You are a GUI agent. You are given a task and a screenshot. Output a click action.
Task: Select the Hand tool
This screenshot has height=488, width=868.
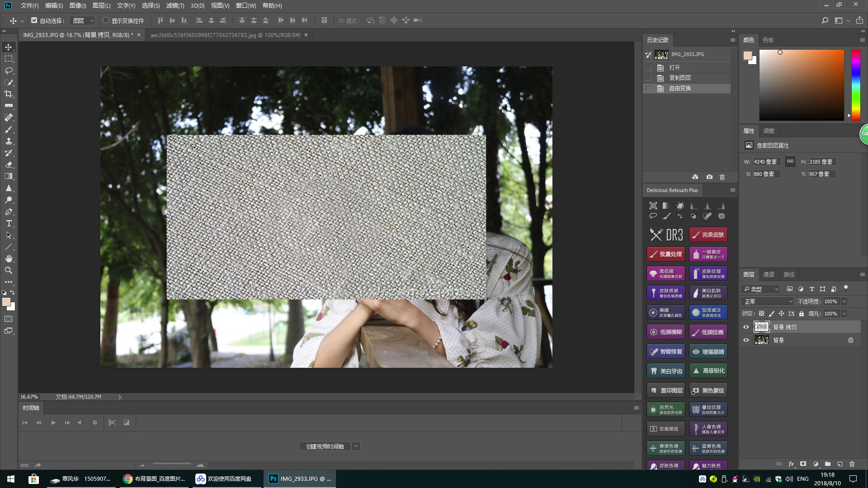[x=9, y=258]
